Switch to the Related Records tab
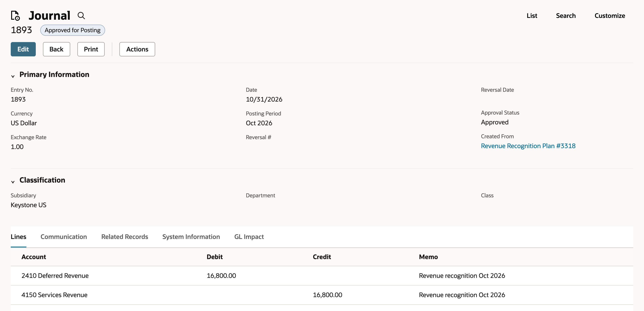Screen dimensions: 644x311 click(x=125, y=237)
